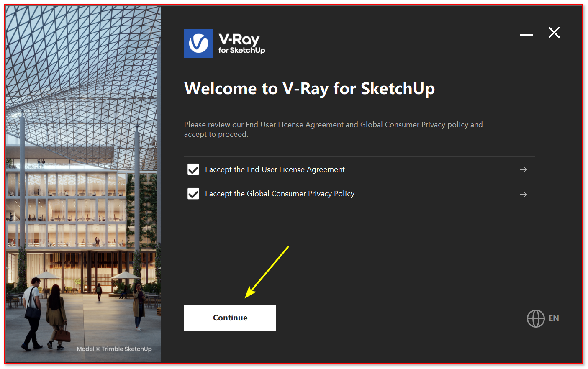Click the blue V-Ray logo icon
Viewport: 588px width, 369px height.
(198, 43)
